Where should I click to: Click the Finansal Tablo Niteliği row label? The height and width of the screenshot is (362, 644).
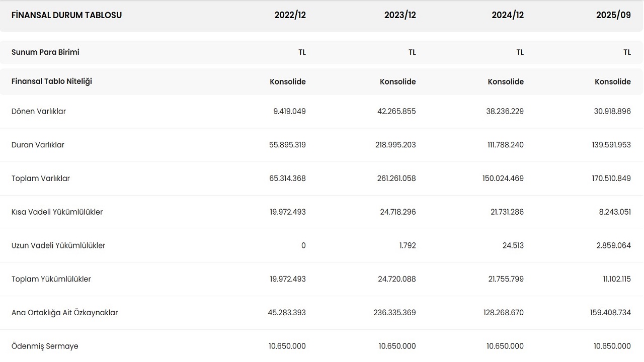52,81
